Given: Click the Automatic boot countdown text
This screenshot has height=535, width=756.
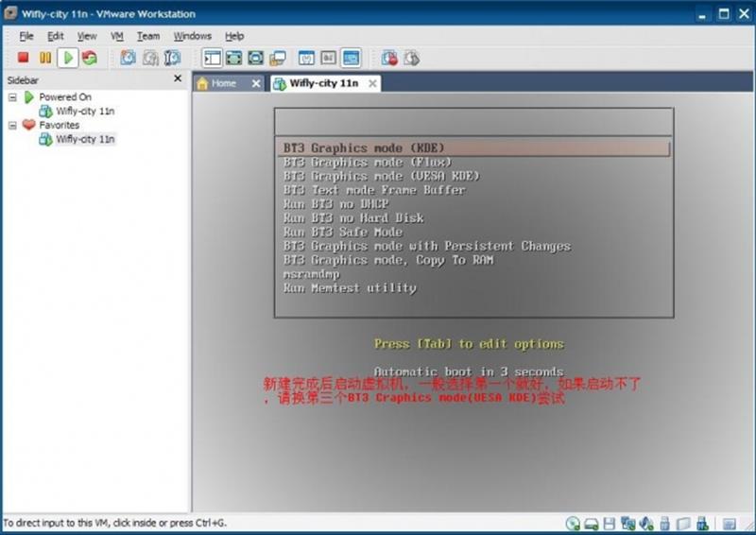Looking at the screenshot, I should 469,371.
